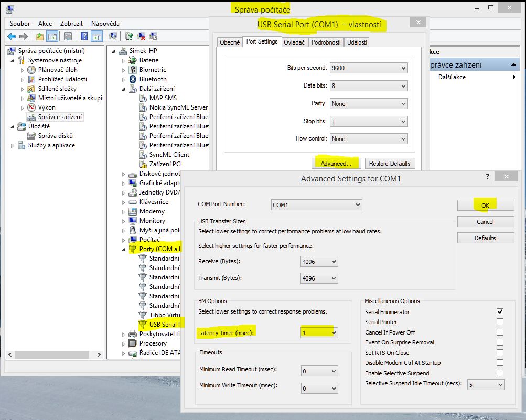Uncheck the Serial Enumerator checkbox

[500, 312]
